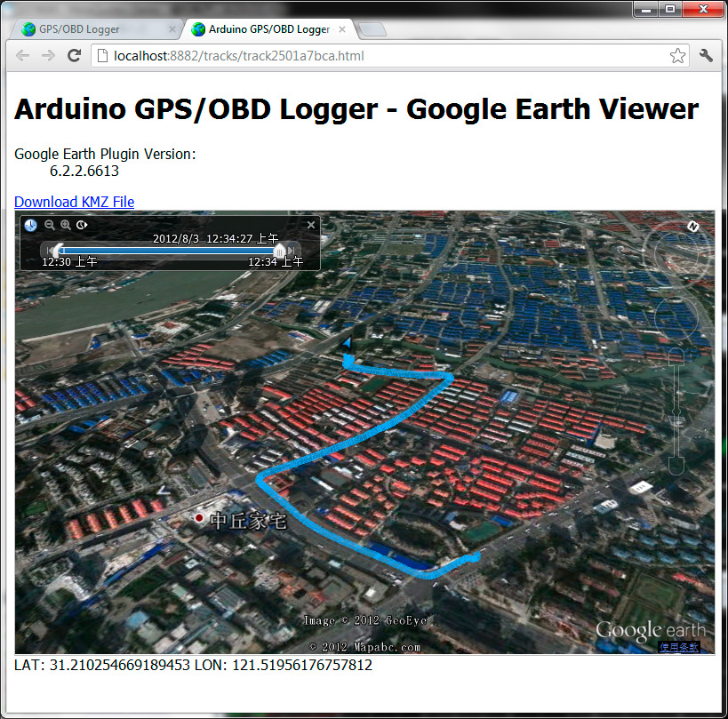The image size is (728, 719).
Task: Click the 12:30 start time label
Action: (x=69, y=262)
